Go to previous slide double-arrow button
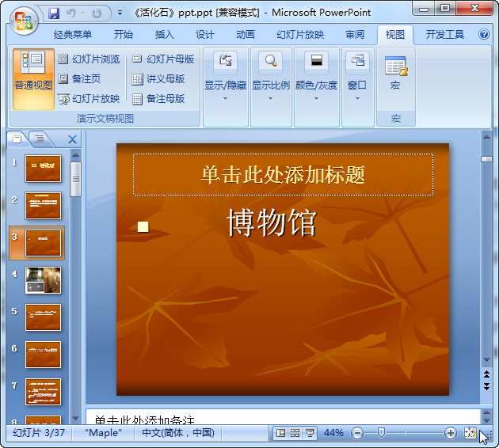Image resolution: width=499 pixels, height=448 pixels. coord(486,374)
